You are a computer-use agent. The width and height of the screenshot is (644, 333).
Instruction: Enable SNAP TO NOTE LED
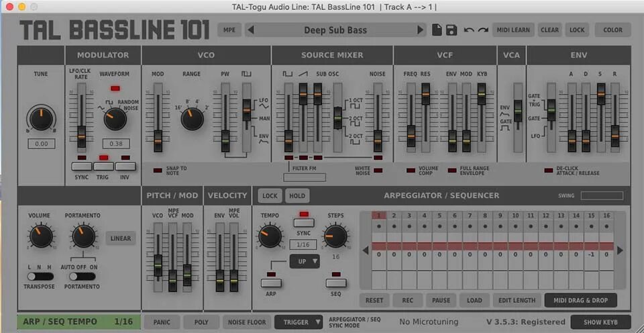click(158, 171)
